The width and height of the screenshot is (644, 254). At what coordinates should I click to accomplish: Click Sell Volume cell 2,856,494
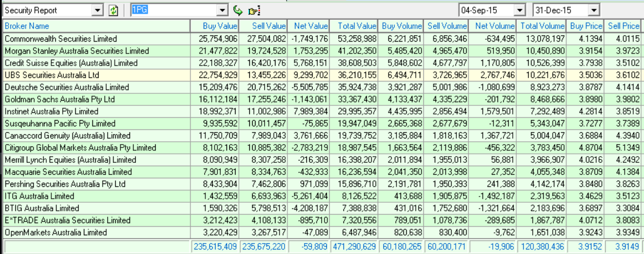point(445,112)
